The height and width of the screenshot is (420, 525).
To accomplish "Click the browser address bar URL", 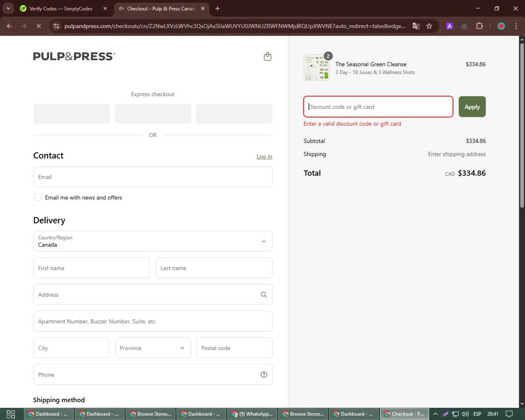I will [x=235, y=26].
